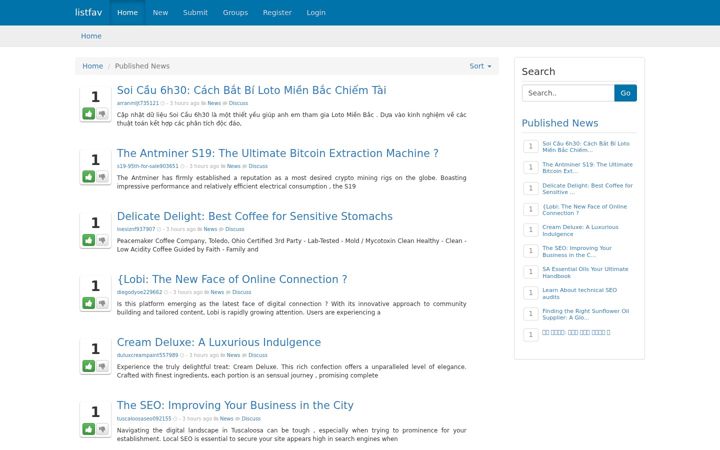
Task: Click Discuss under Delicate Delight story
Action: coord(235,229)
